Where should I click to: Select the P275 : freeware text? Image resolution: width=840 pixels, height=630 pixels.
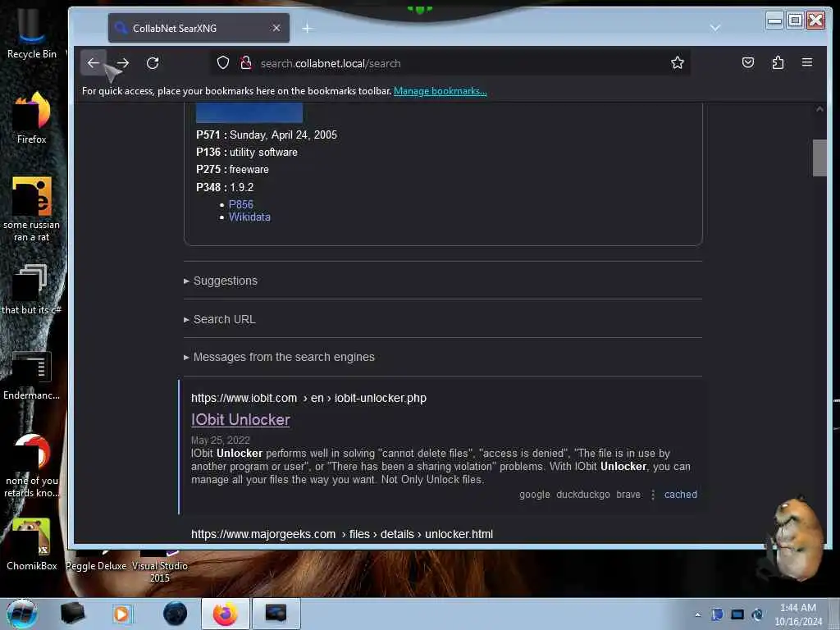(x=232, y=169)
